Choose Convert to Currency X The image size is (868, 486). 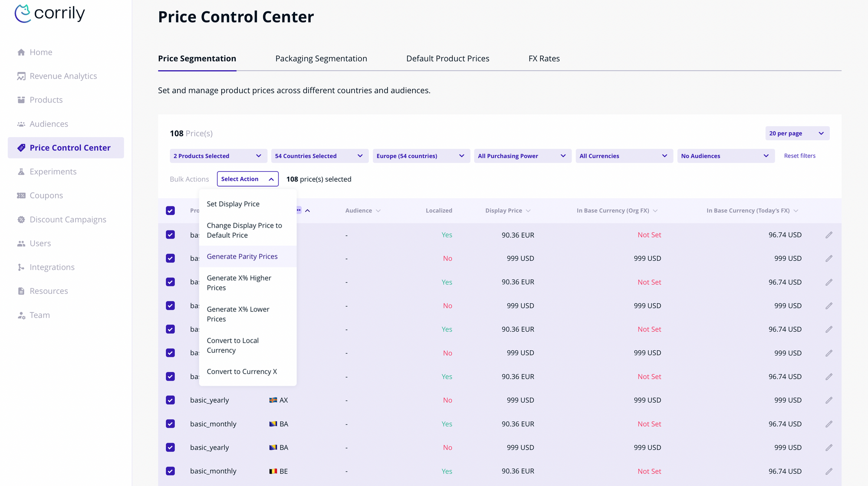[x=248, y=371]
